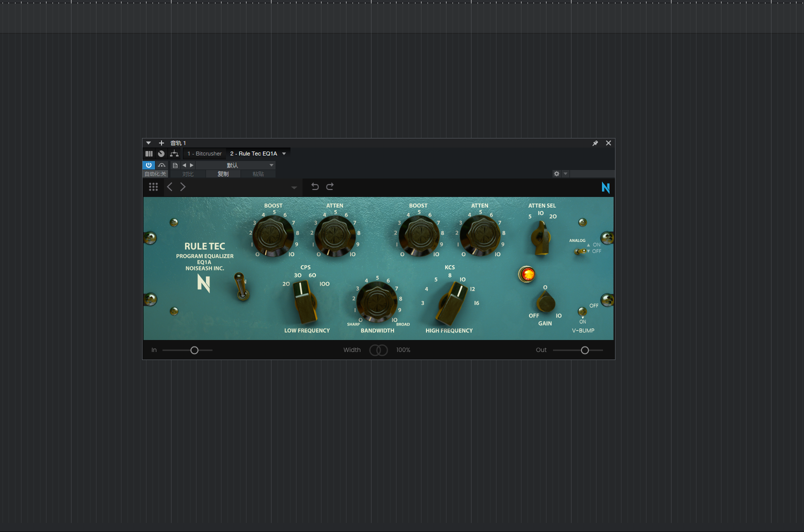Viewport: 804px width, 532px height.
Task: Click the knob/pan icon in plugin header
Action: (161, 153)
